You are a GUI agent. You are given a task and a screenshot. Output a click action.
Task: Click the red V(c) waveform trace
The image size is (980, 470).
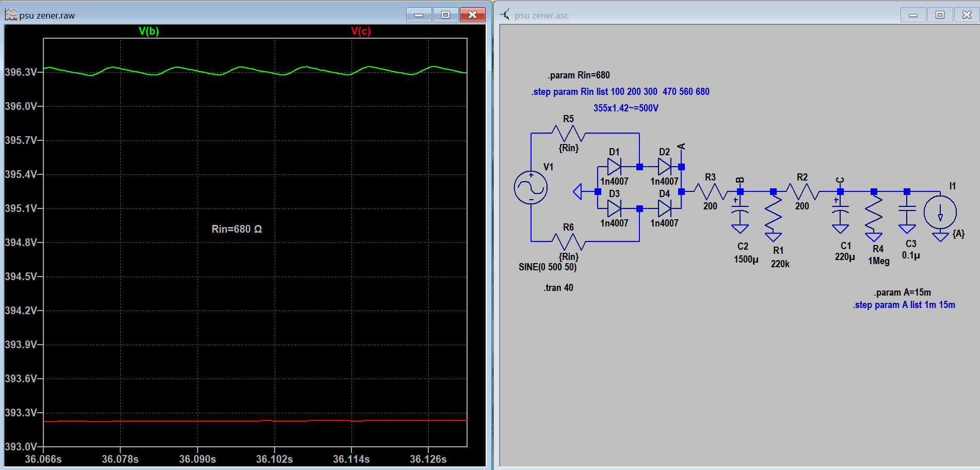[255, 421]
